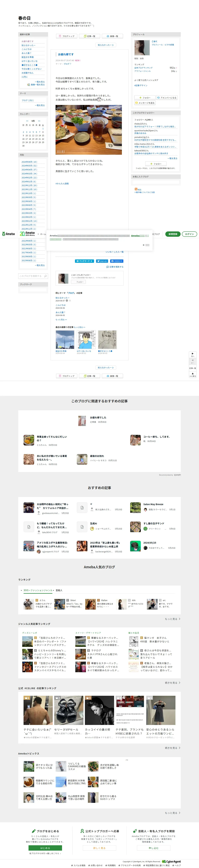Click ヘルプ in the footer

click(x=177, y=865)
